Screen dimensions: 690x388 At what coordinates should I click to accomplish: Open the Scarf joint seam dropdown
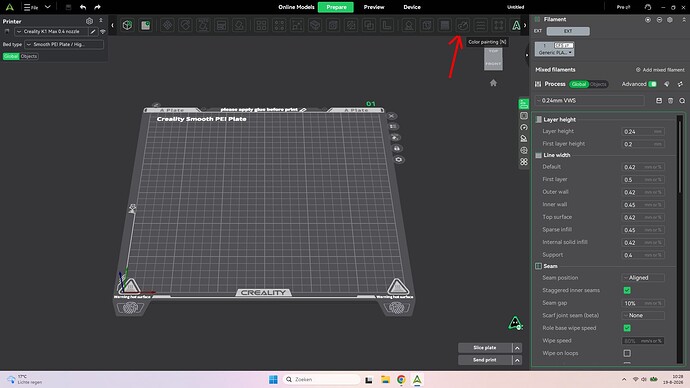point(643,316)
